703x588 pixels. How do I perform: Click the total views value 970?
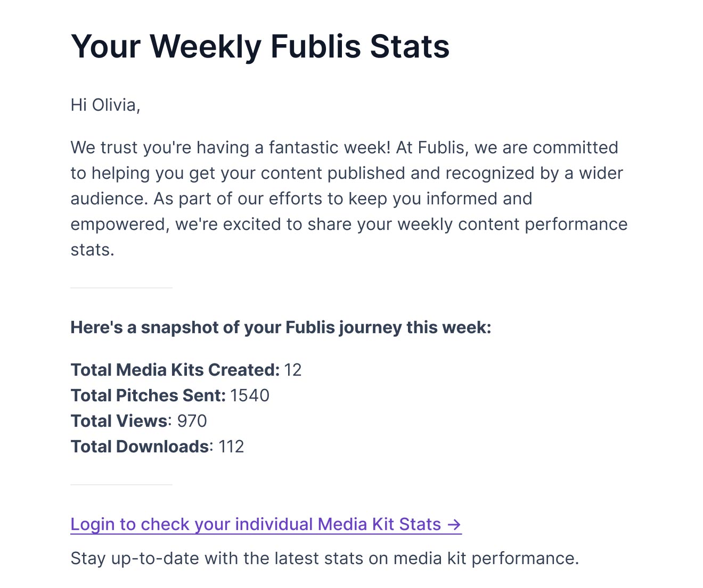(x=192, y=421)
